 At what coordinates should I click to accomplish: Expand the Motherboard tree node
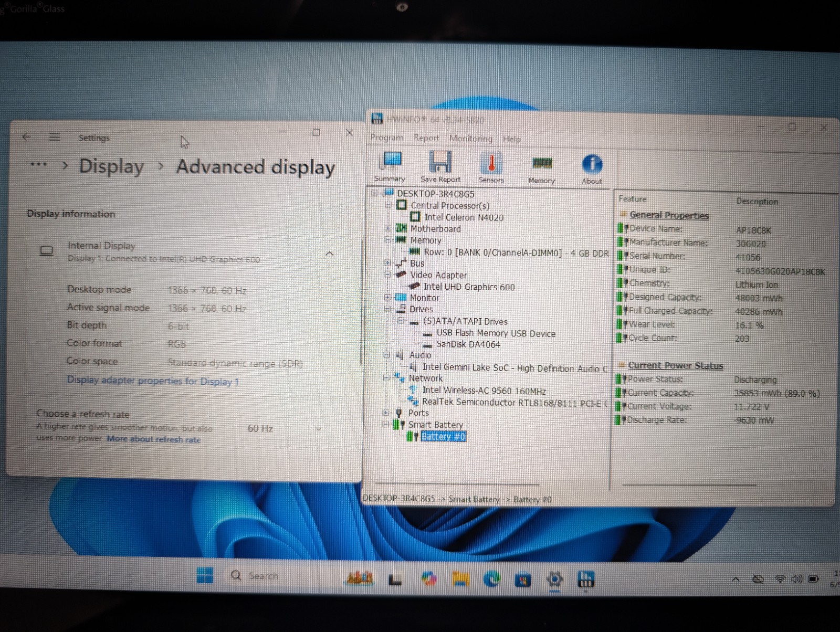tap(388, 228)
